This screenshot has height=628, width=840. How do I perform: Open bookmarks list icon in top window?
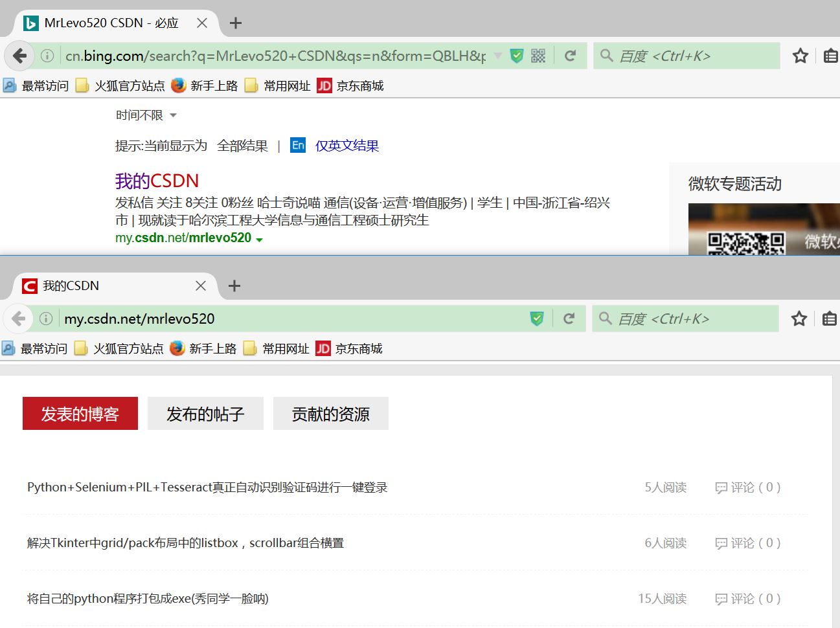point(830,56)
